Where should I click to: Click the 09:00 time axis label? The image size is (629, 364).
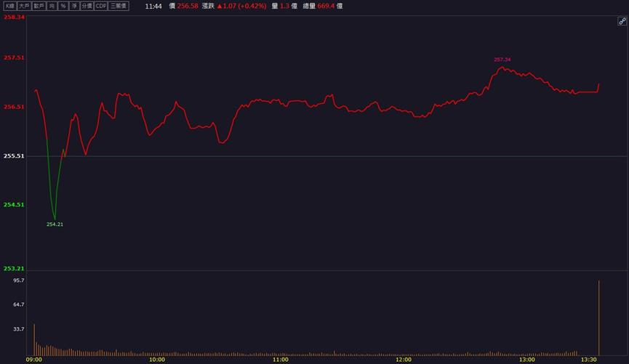pos(34,360)
